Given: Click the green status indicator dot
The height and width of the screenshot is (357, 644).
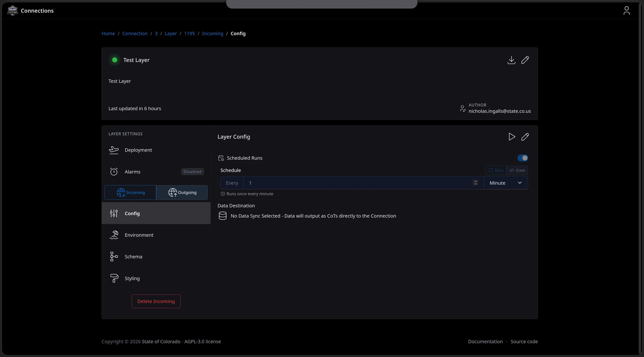Looking at the screenshot, I should pos(115,60).
